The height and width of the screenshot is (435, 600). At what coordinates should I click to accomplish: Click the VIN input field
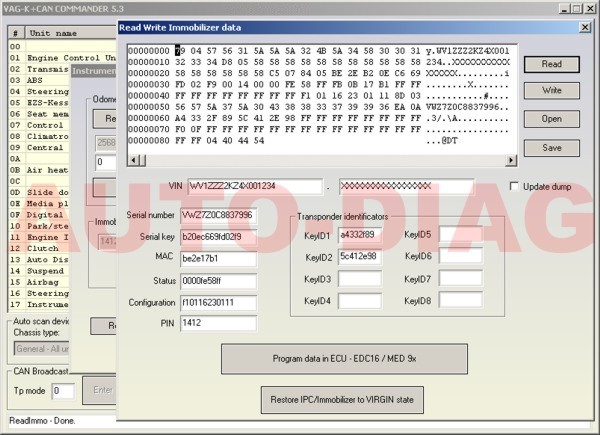(x=255, y=187)
